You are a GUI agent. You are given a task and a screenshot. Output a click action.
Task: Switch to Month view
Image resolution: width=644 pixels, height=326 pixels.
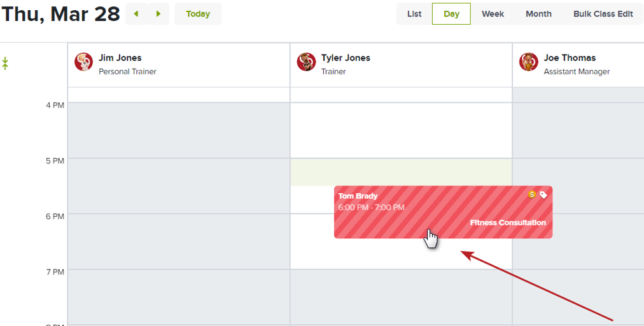(538, 14)
